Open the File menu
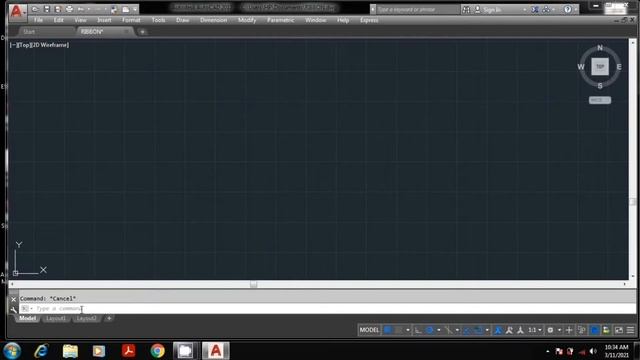 tap(38, 20)
